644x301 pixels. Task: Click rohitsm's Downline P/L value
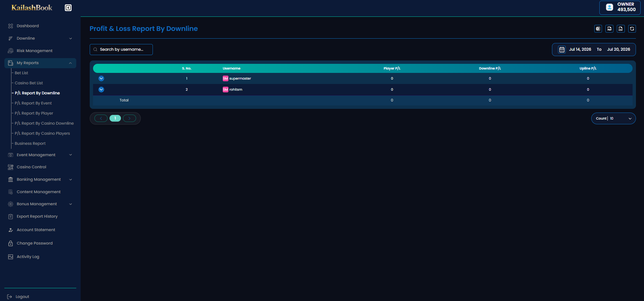[x=490, y=90]
